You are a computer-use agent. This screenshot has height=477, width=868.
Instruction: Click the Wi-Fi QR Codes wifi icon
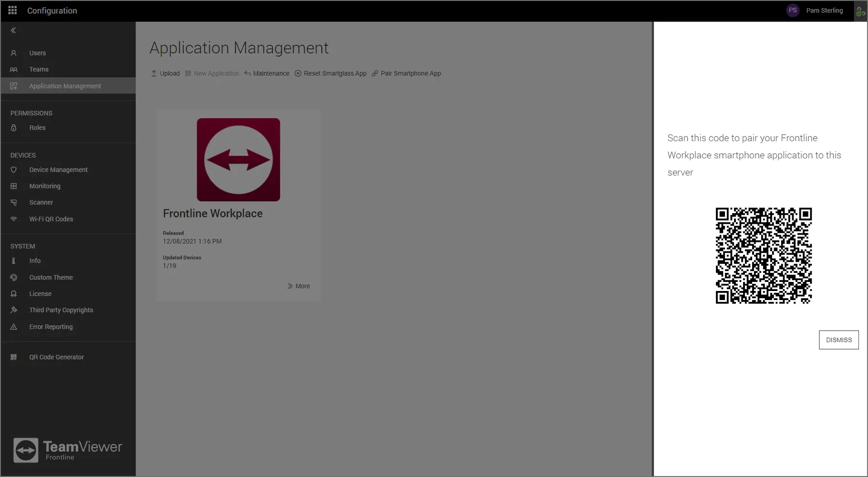pyautogui.click(x=14, y=219)
